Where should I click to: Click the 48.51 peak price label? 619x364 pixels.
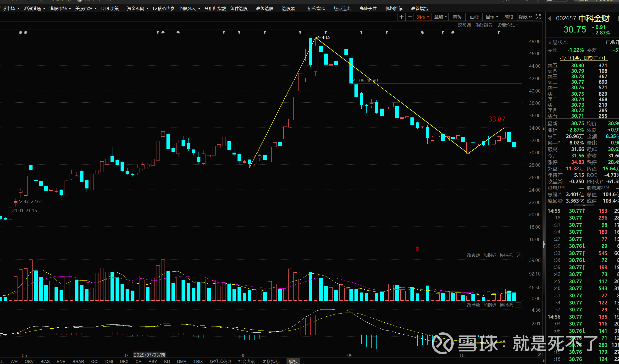click(x=327, y=37)
